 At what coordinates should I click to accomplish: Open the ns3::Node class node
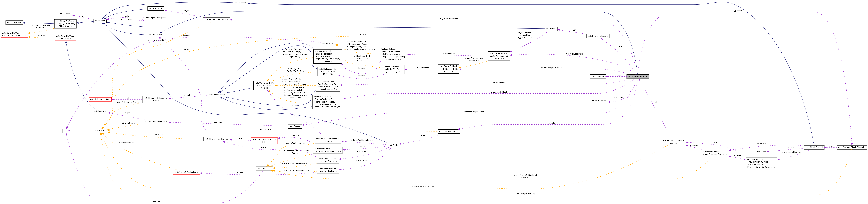point(393,145)
